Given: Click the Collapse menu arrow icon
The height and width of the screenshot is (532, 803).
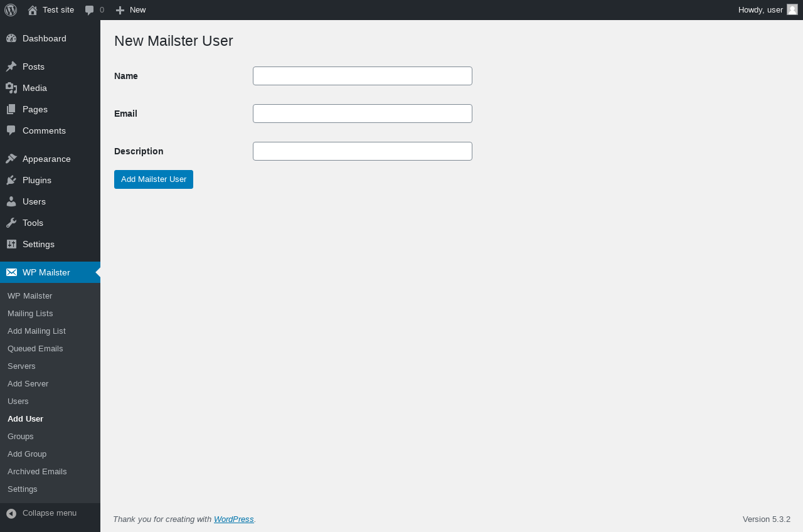Looking at the screenshot, I should click(x=11, y=513).
